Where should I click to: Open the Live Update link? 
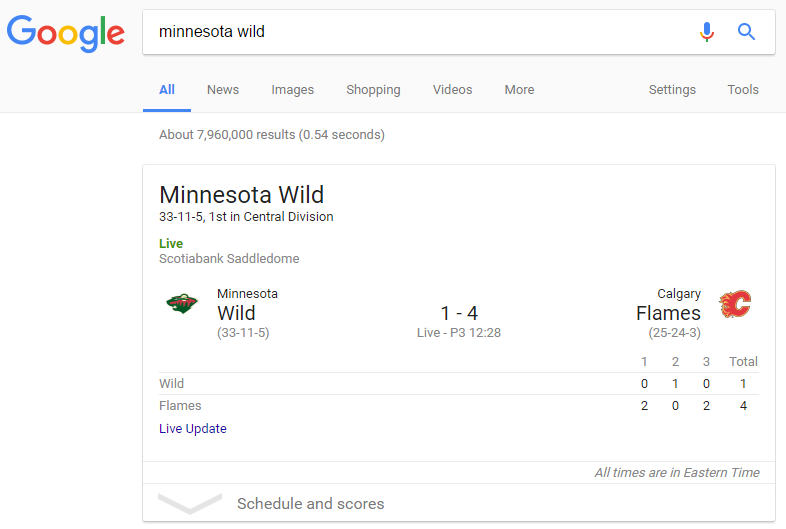[193, 429]
